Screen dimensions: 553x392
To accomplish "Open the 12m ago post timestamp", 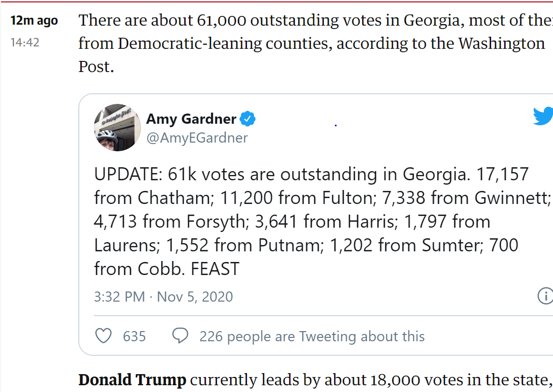I will pyautogui.click(x=34, y=21).
